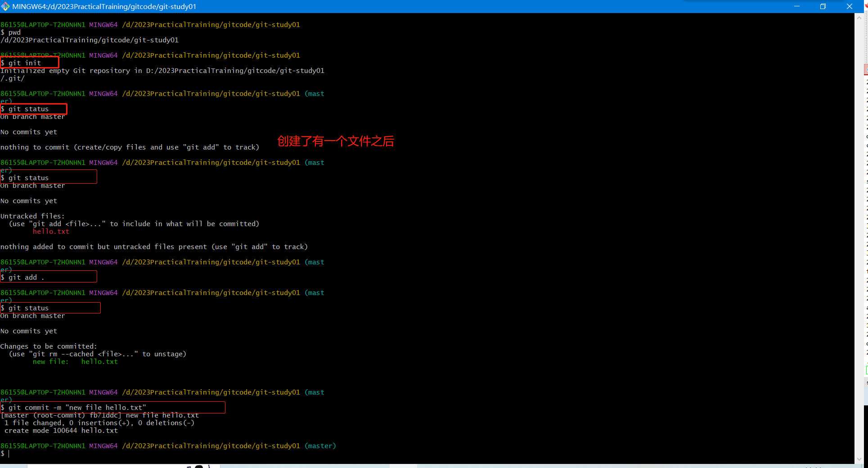Click the 'Untracked files:' line

pyautogui.click(x=32, y=216)
